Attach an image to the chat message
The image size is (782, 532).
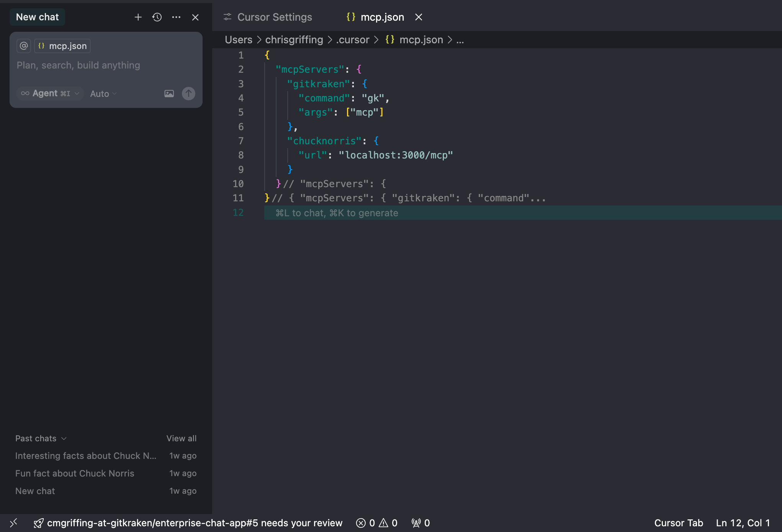[169, 93]
